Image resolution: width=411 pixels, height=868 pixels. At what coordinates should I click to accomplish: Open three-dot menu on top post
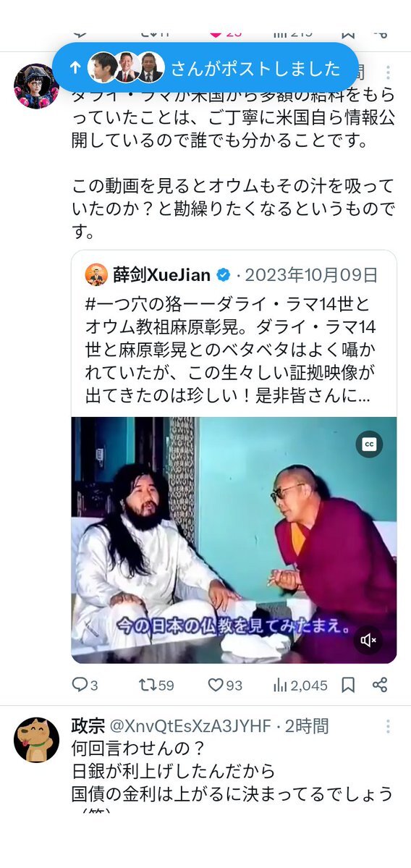tap(389, 72)
